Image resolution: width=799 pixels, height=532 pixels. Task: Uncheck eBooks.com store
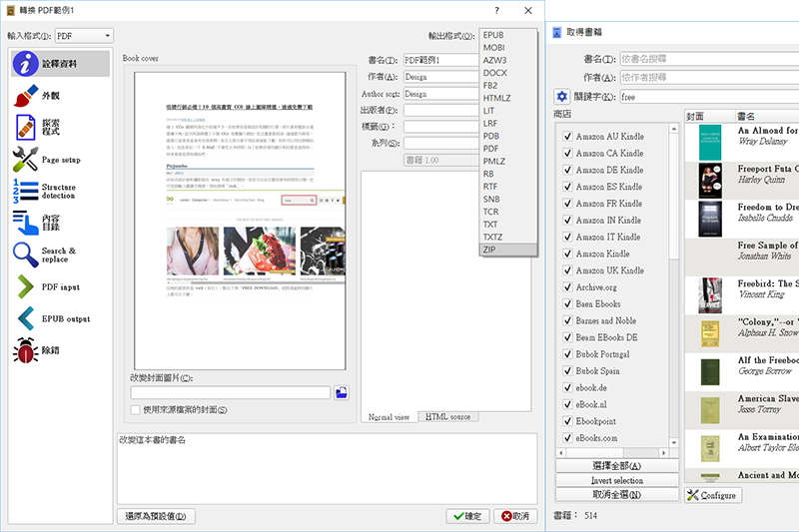click(x=567, y=438)
